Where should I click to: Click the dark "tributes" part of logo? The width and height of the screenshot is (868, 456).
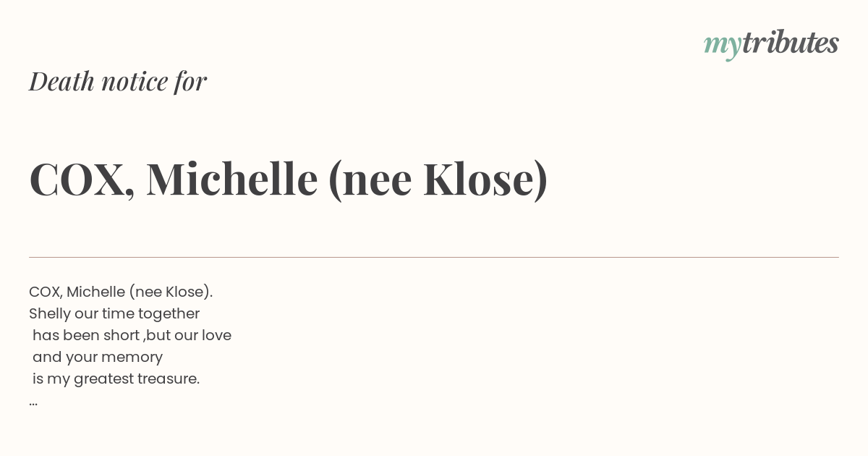click(791, 43)
